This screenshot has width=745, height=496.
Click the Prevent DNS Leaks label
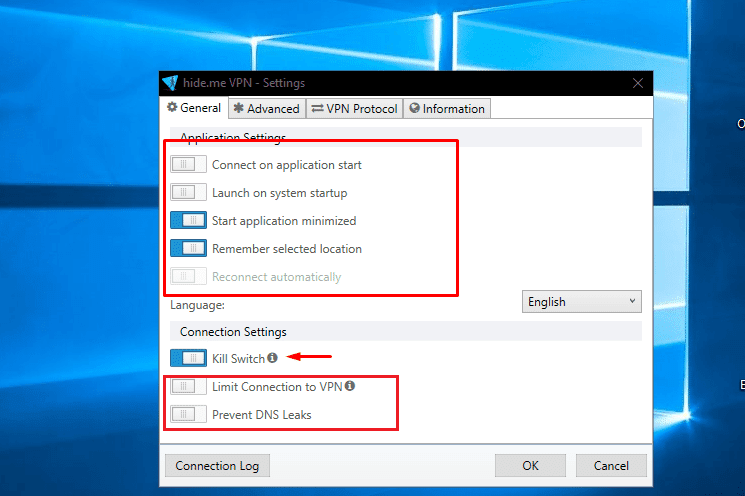pos(262,415)
